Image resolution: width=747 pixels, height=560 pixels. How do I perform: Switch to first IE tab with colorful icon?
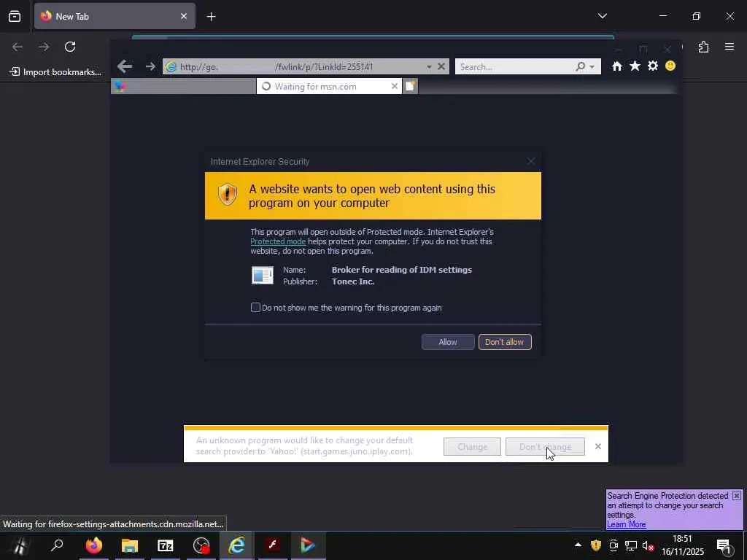pyautogui.click(x=183, y=86)
